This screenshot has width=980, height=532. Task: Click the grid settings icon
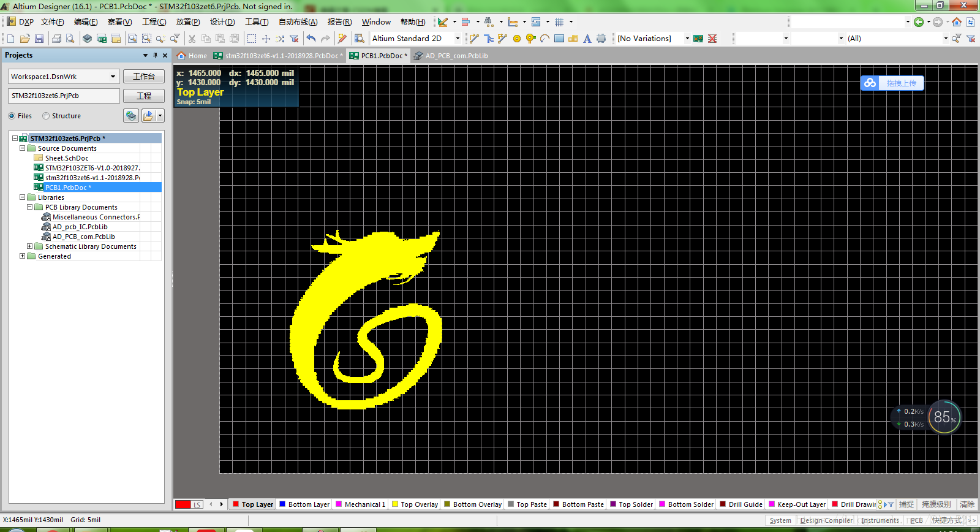(x=559, y=22)
